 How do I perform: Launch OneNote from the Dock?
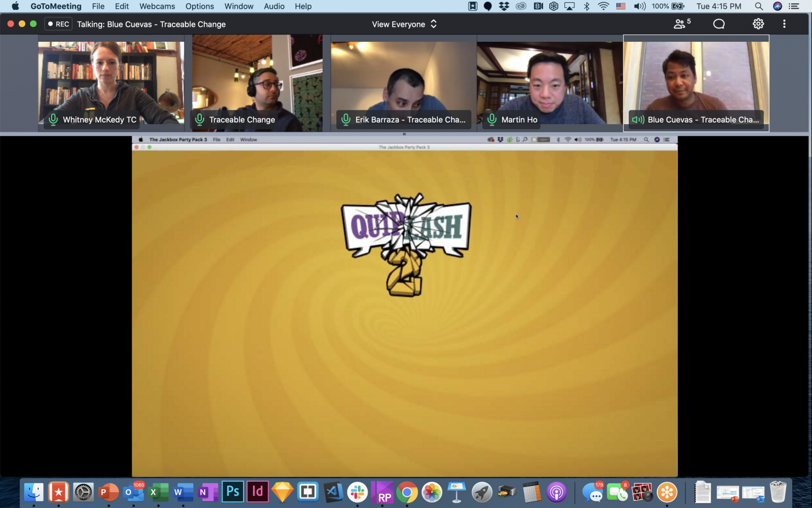coord(208,492)
